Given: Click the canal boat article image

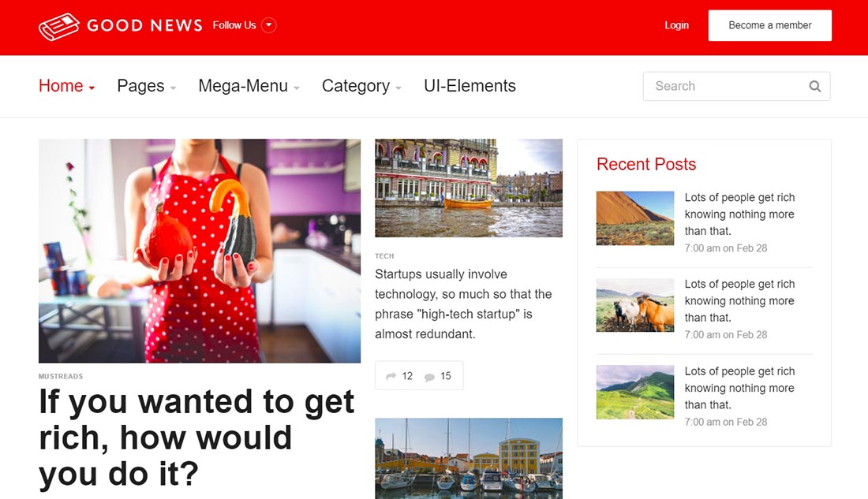Looking at the screenshot, I should [469, 188].
